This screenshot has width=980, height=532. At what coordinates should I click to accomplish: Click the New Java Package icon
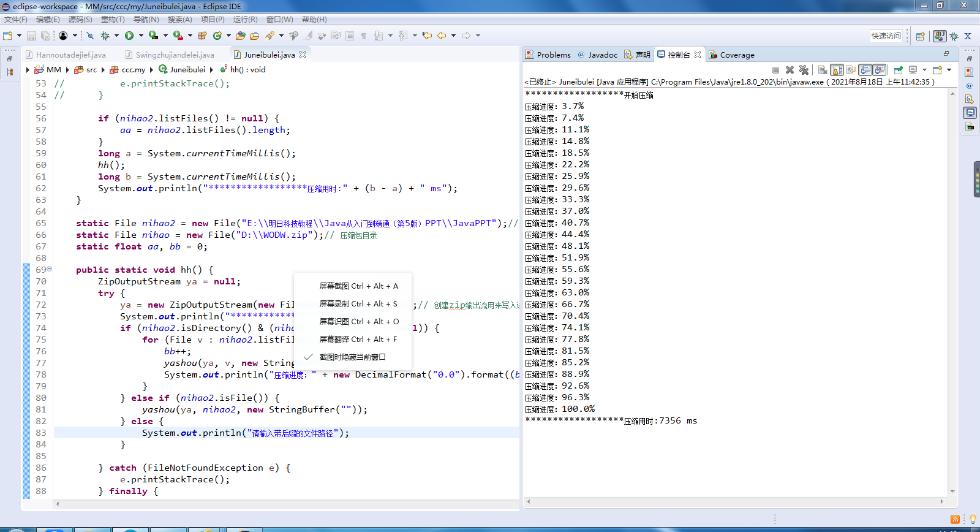(202, 36)
